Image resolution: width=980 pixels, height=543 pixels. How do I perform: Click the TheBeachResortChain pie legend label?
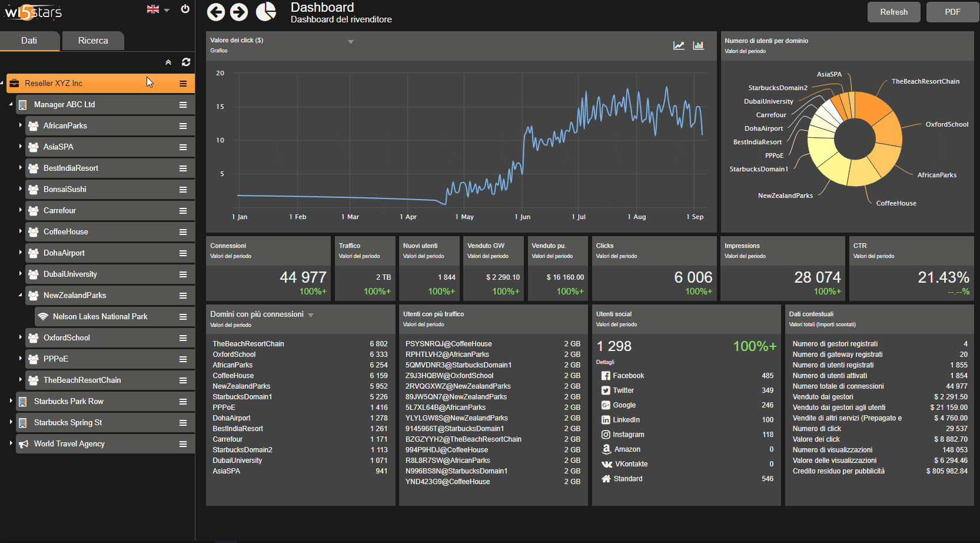(x=925, y=81)
